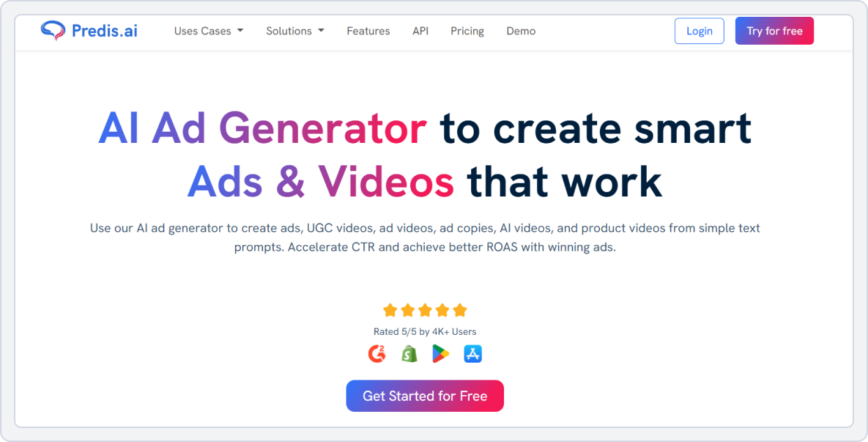Click Get Started for Free

click(x=425, y=396)
